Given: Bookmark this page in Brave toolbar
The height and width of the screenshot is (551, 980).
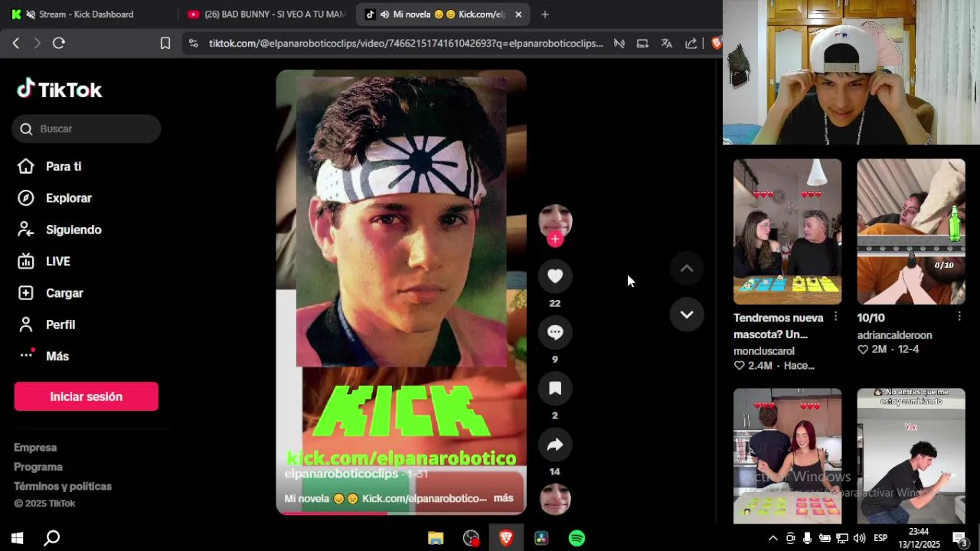Looking at the screenshot, I should tap(165, 44).
